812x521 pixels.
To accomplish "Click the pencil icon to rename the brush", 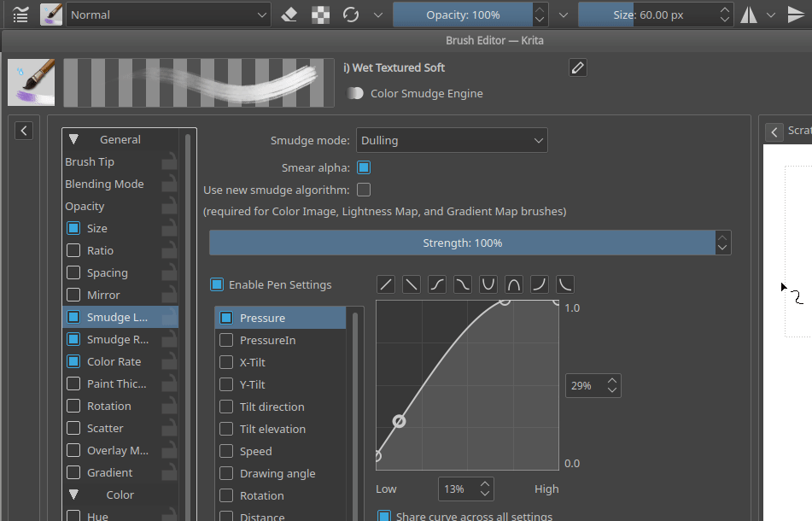I will (x=578, y=67).
